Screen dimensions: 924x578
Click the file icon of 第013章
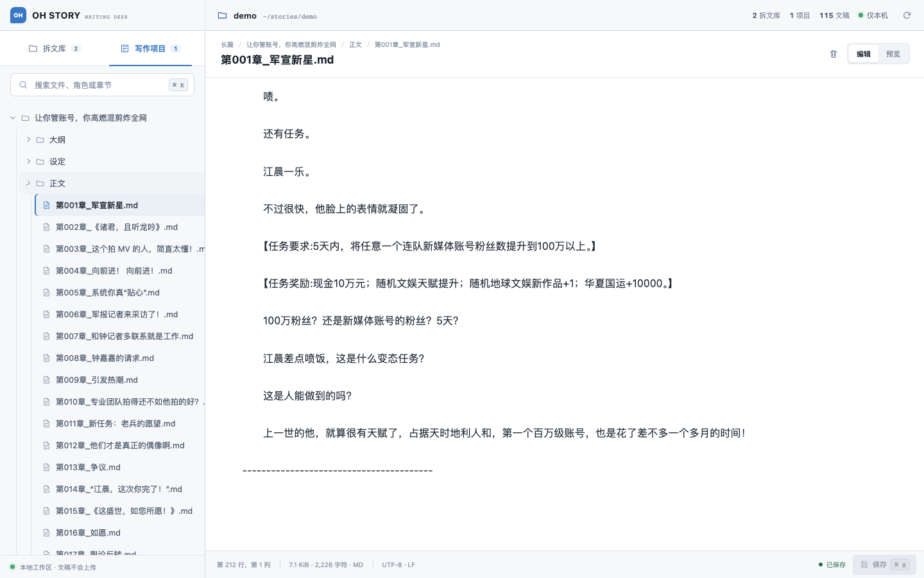(46, 467)
